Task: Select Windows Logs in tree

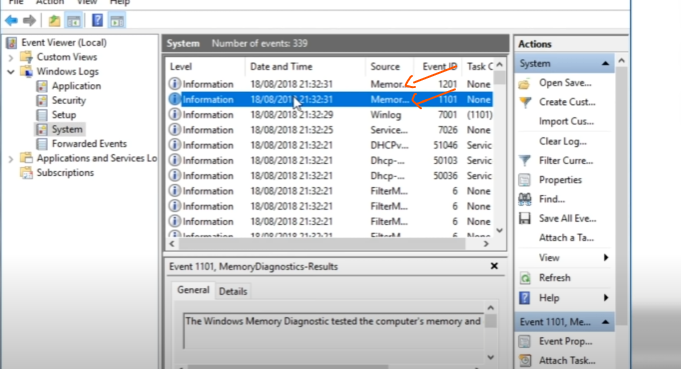Action: (x=67, y=72)
